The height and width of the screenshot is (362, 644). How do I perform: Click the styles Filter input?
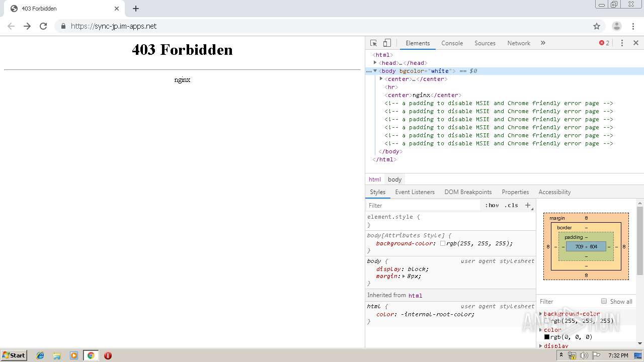(x=423, y=205)
